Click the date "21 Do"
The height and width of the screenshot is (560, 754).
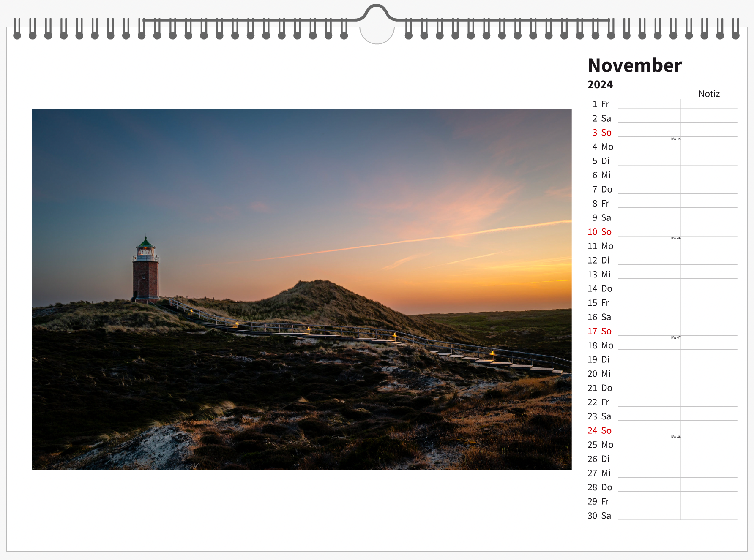(x=600, y=388)
